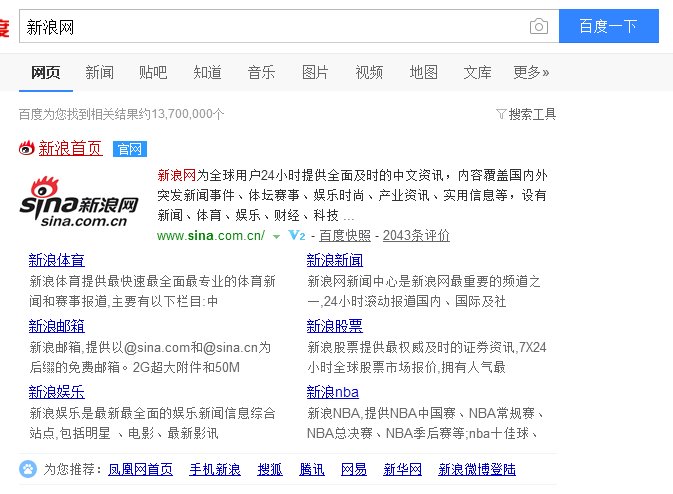Open the 文库 tab

click(477, 72)
